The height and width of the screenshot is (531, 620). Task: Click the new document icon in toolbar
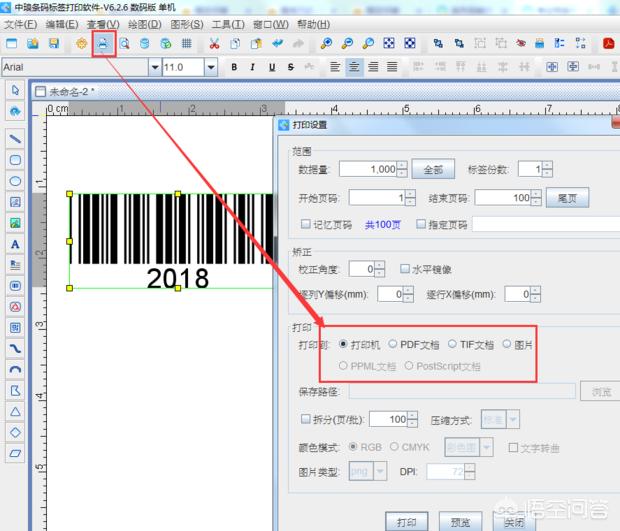click(11, 43)
